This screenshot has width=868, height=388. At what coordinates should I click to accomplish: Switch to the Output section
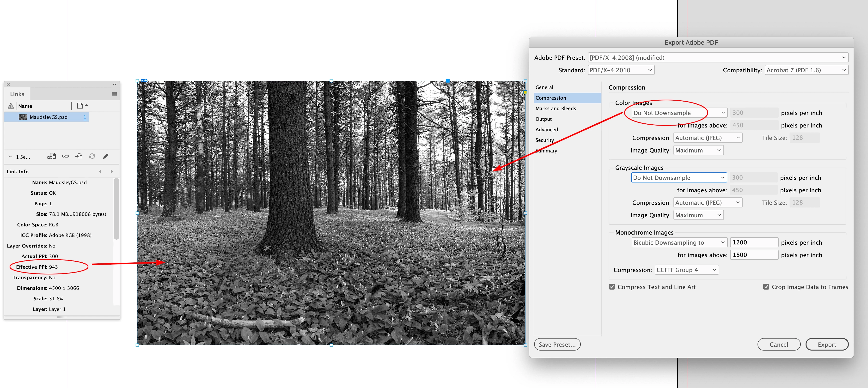(x=543, y=119)
